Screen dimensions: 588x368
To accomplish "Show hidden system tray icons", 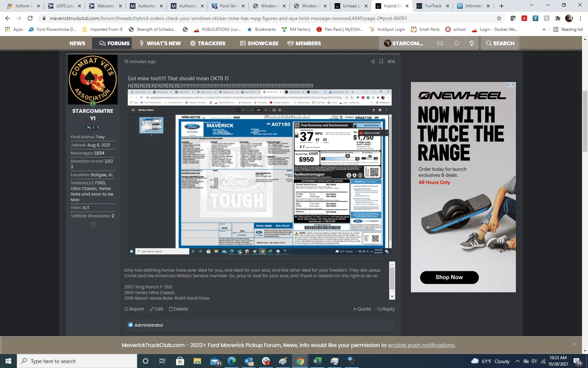I will click(x=518, y=361).
